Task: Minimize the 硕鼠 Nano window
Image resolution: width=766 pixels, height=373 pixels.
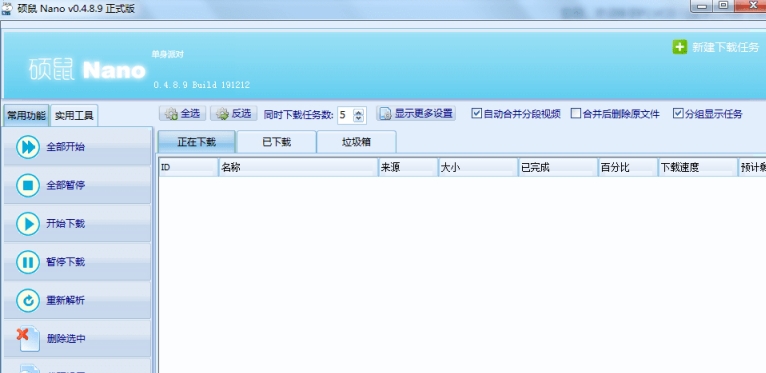Action: (x=702, y=6)
